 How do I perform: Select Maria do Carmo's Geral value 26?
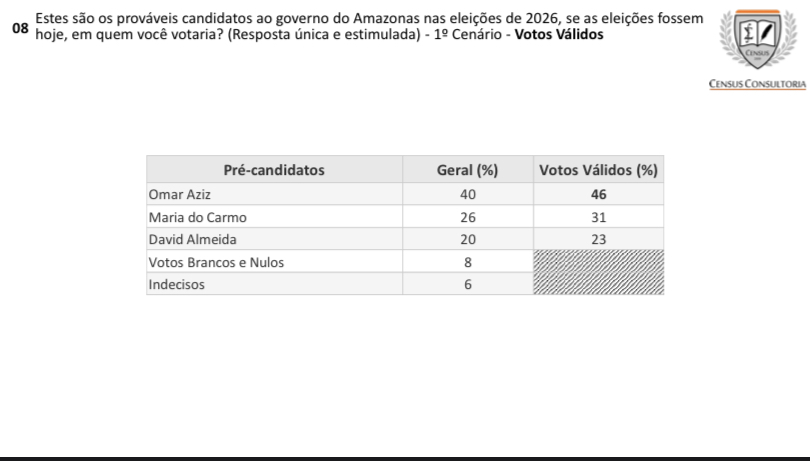467,217
